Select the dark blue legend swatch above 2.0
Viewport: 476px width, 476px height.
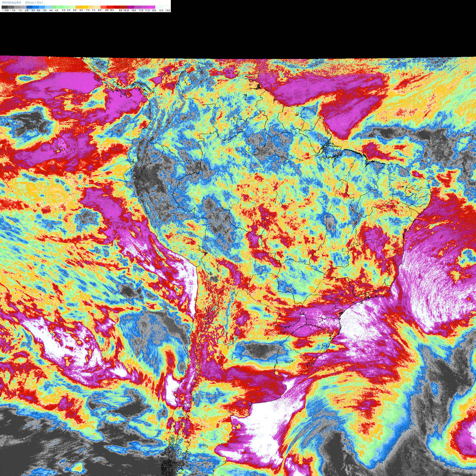coord(29,7)
